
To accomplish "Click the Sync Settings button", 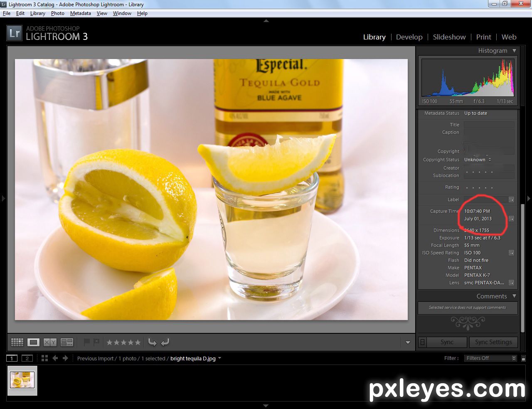I will [493, 342].
